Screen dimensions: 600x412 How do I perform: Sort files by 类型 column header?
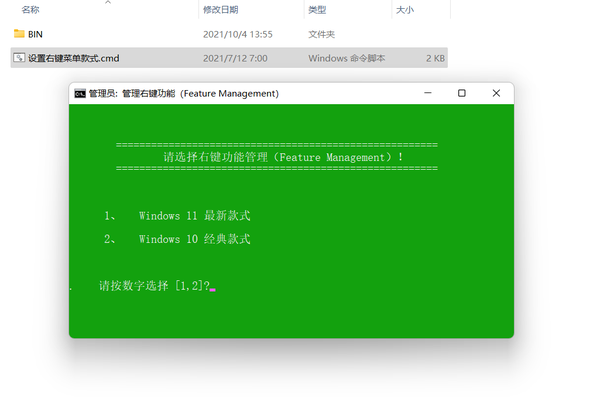317,10
